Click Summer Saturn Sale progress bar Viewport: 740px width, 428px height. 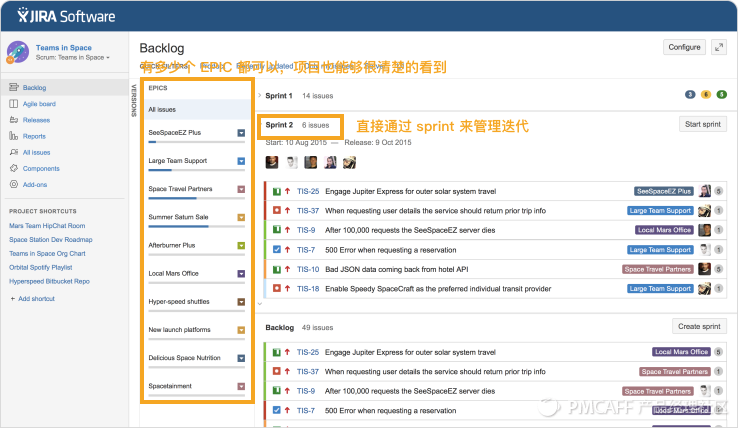196,227
